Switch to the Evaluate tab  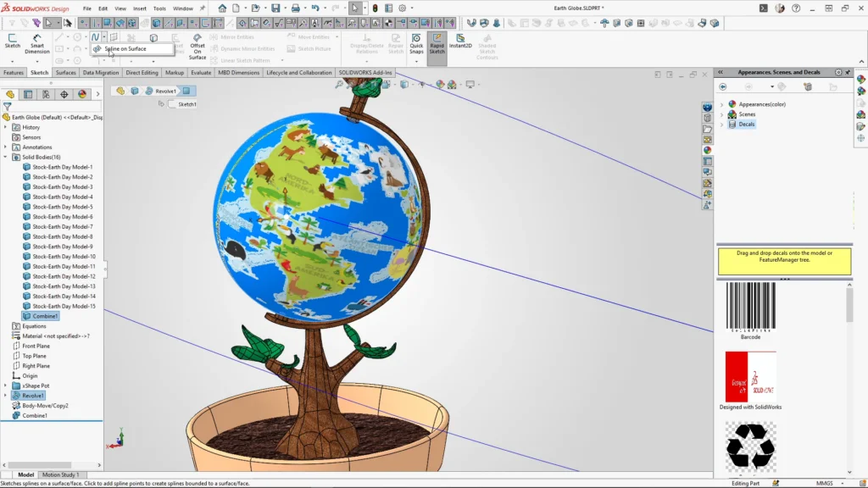tap(201, 73)
